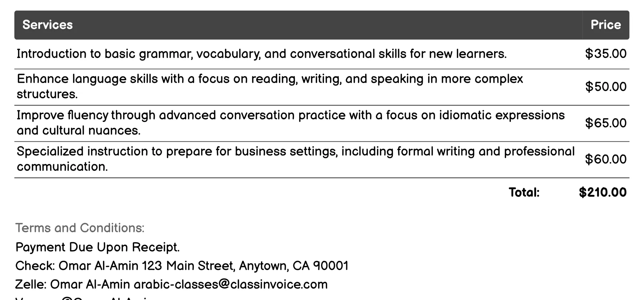
Task: Click the $50.00 price cell
Action: [605, 87]
